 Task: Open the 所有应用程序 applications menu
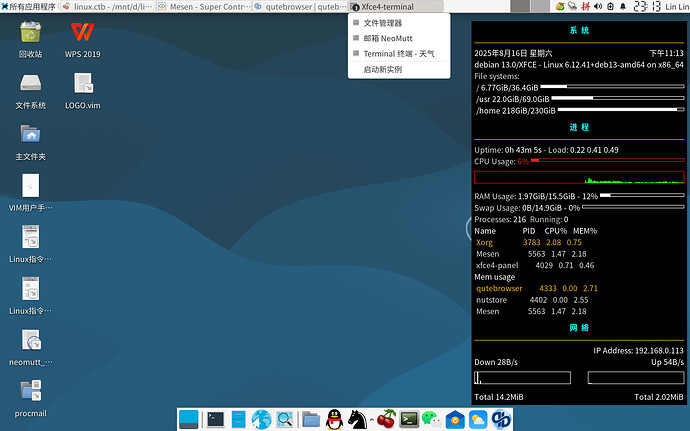[34, 7]
